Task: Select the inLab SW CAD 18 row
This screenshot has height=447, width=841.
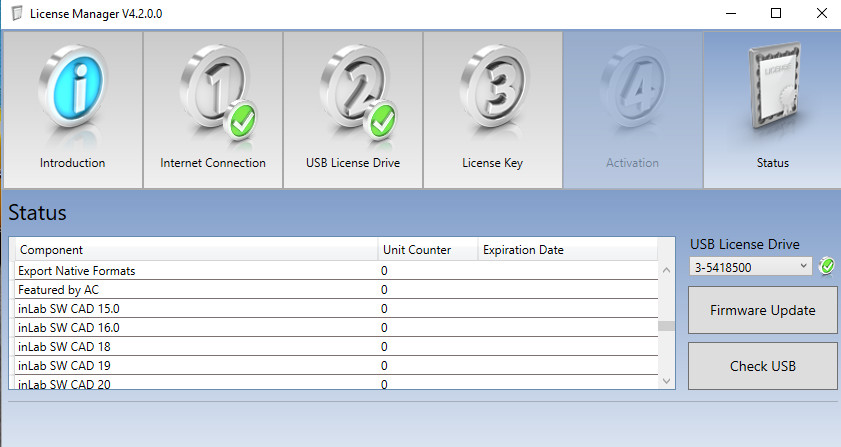Action: [x=336, y=347]
